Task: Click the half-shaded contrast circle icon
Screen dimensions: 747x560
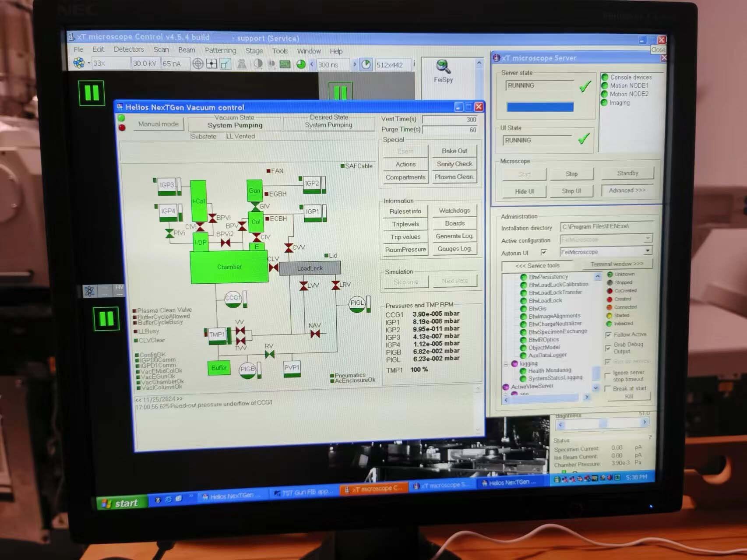Action: point(258,64)
